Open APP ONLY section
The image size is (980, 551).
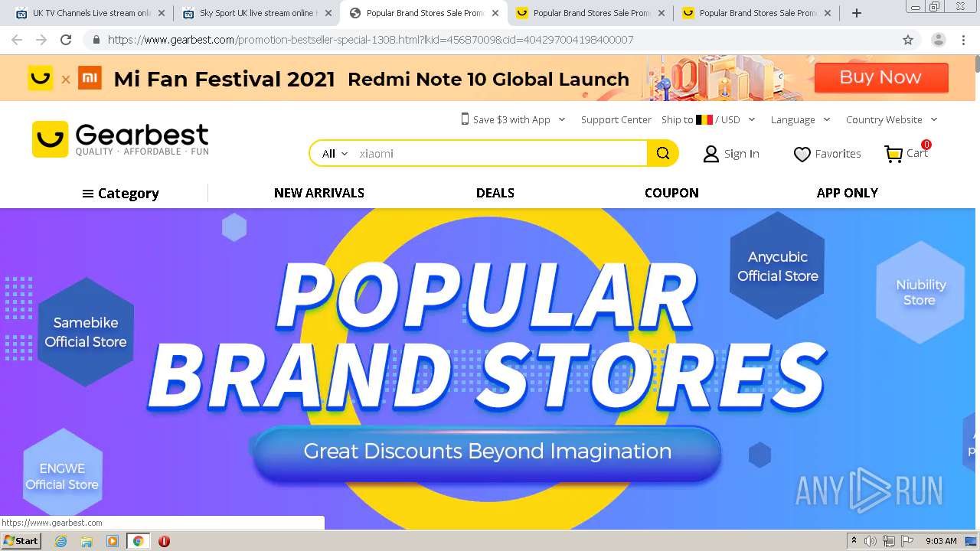848,193
